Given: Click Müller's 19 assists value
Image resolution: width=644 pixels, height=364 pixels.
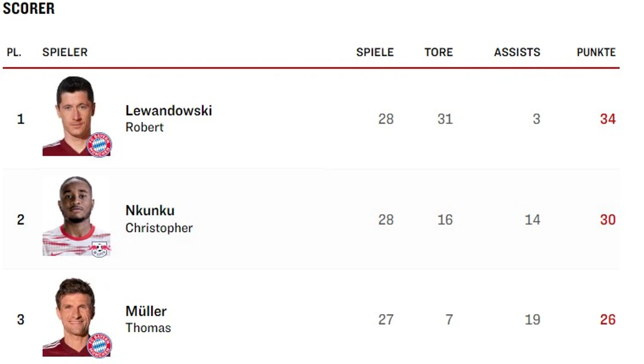Looking at the screenshot, I should point(532,319).
